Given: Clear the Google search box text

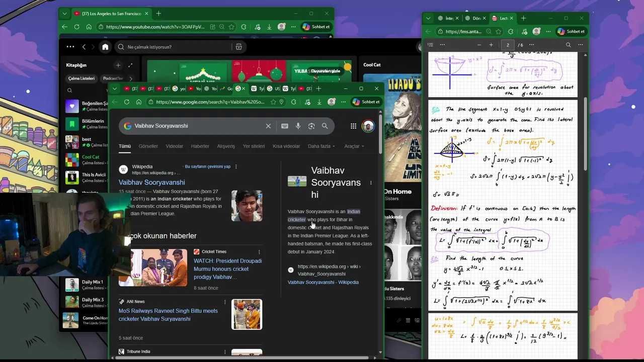Looking at the screenshot, I should [x=268, y=126].
